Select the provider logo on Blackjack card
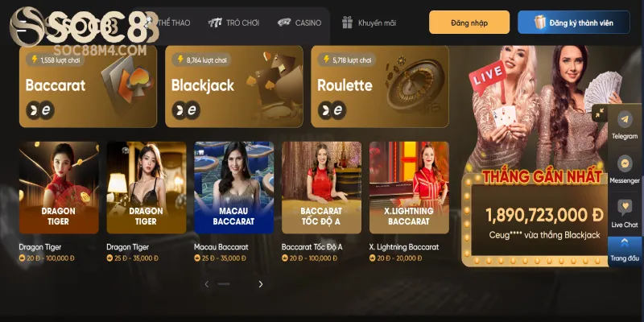The width and height of the screenshot is (644, 322). click(x=186, y=110)
